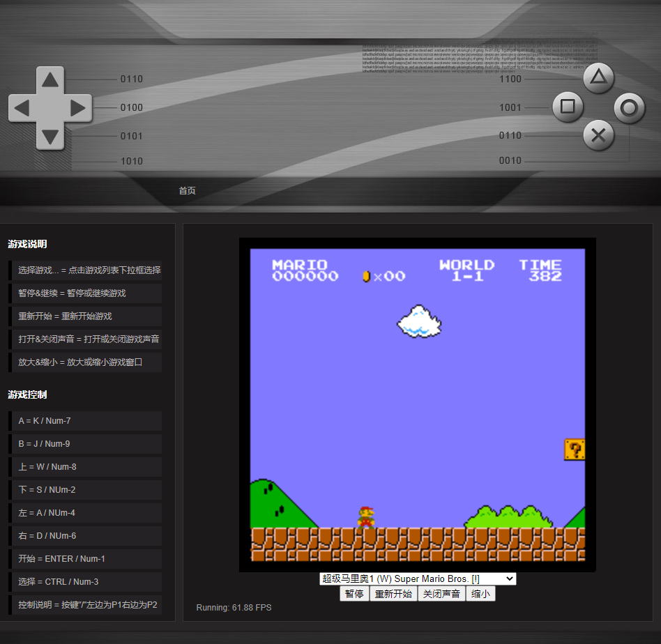Click the triangle gamepad button
The height and width of the screenshot is (644, 661).
[x=598, y=77]
